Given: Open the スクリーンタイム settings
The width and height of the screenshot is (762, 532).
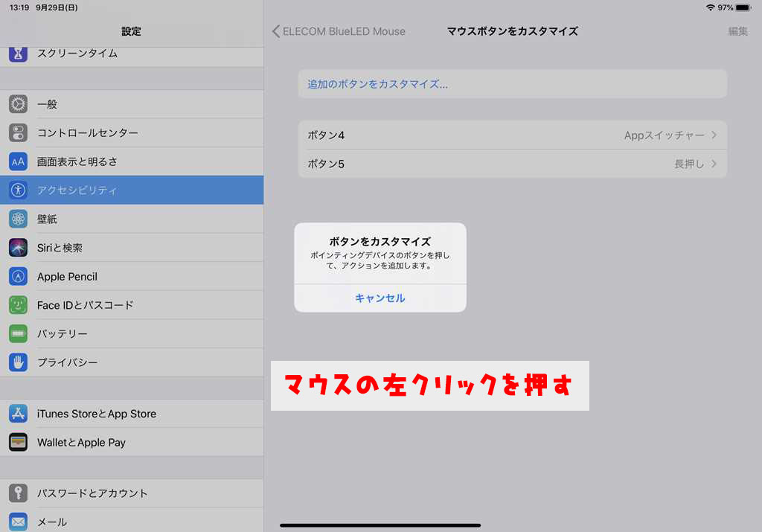Looking at the screenshot, I should click(x=132, y=57).
